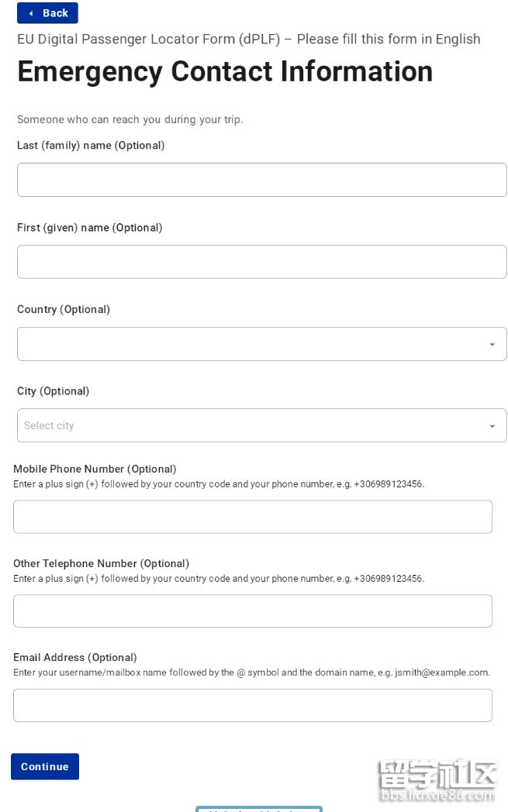Select the Mobile Phone Number input
The height and width of the screenshot is (812, 508).
(252, 517)
